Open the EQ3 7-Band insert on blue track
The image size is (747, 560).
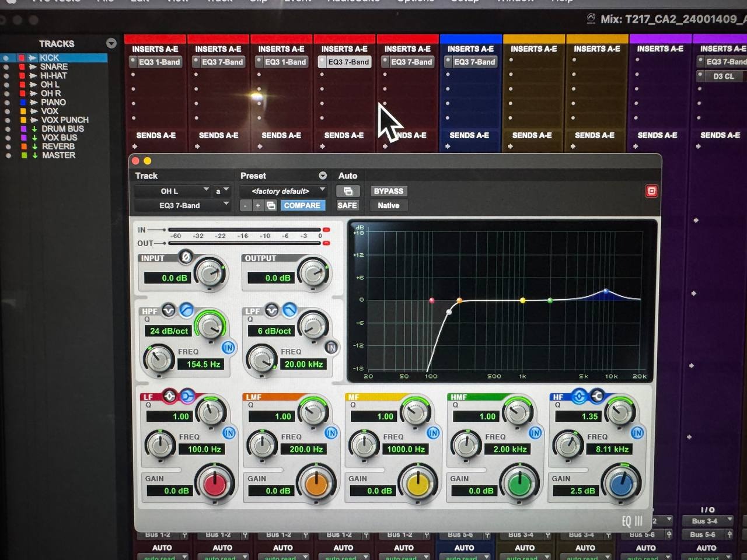(x=474, y=62)
